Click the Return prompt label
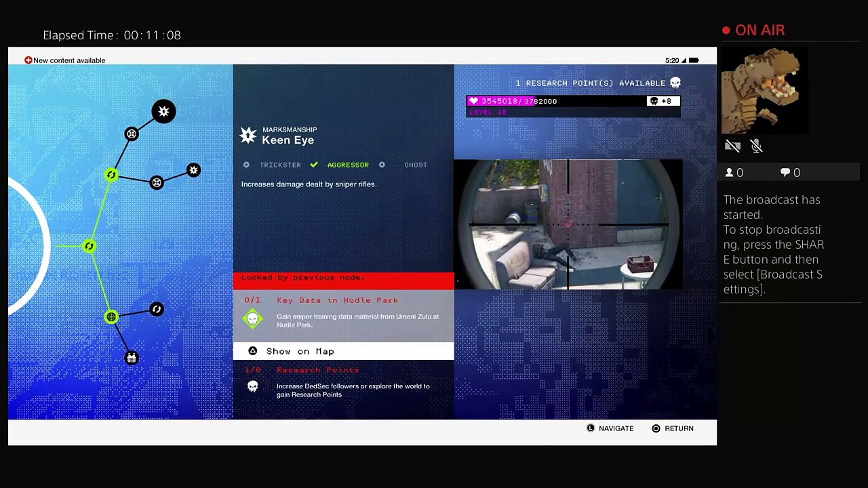Screen dimensions: 868x488 (679, 428)
